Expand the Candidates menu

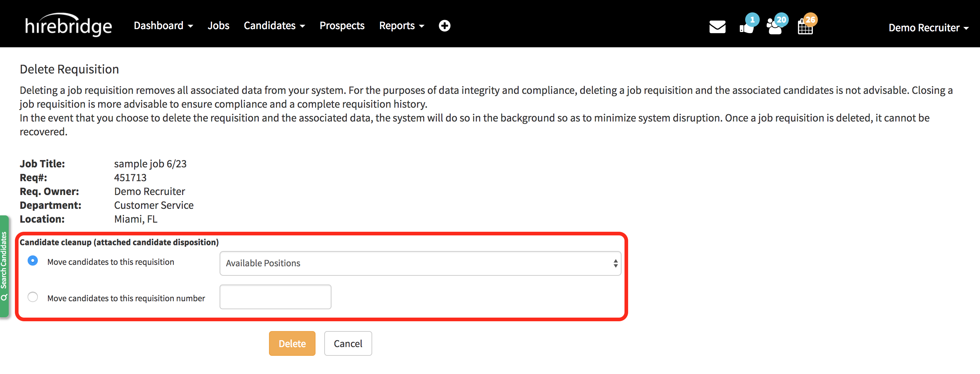point(274,25)
